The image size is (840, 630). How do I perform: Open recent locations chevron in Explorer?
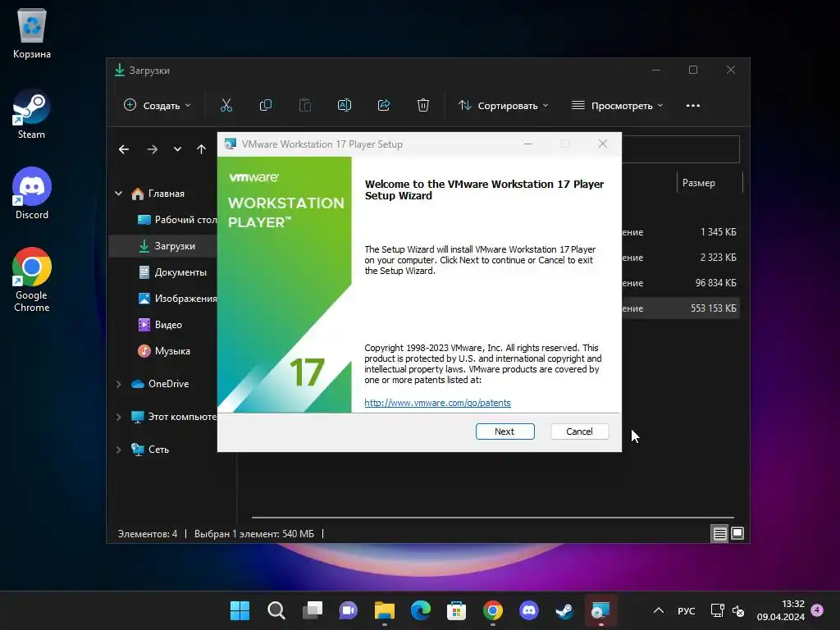(177, 149)
